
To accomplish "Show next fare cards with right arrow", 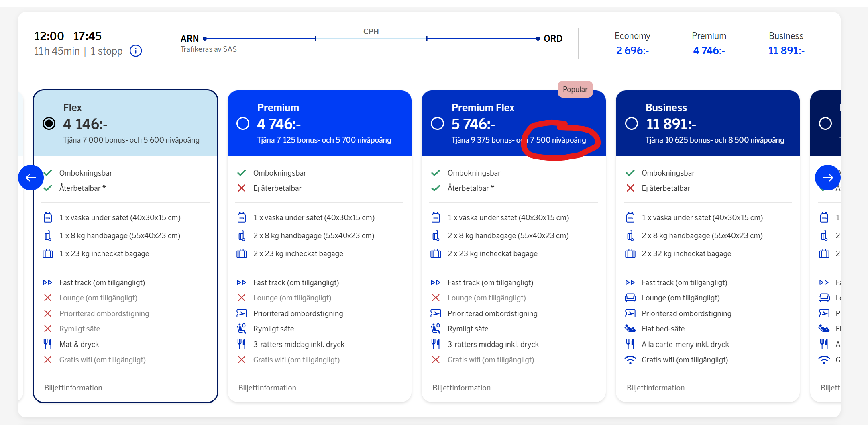I will [x=828, y=178].
